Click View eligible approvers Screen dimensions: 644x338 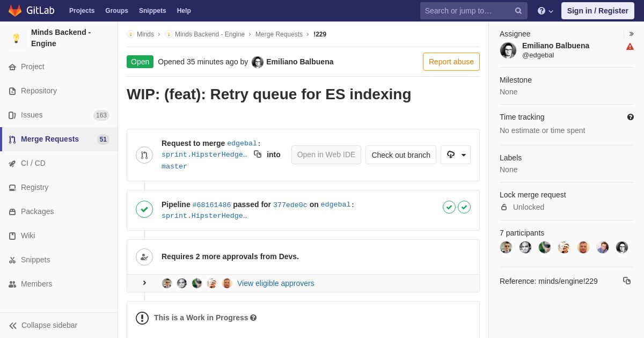click(276, 283)
